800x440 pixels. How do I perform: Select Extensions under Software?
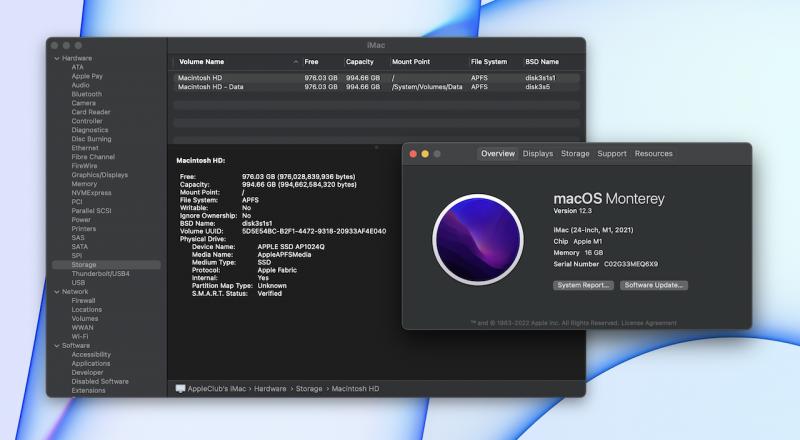click(x=89, y=390)
